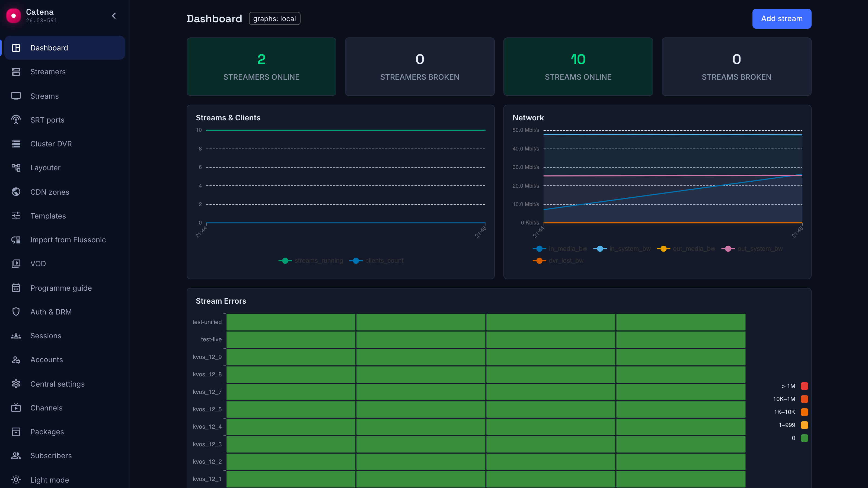Toggle streams_running series in chart legend
The height and width of the screenshot is (488, 868).
tap(311, 261)
